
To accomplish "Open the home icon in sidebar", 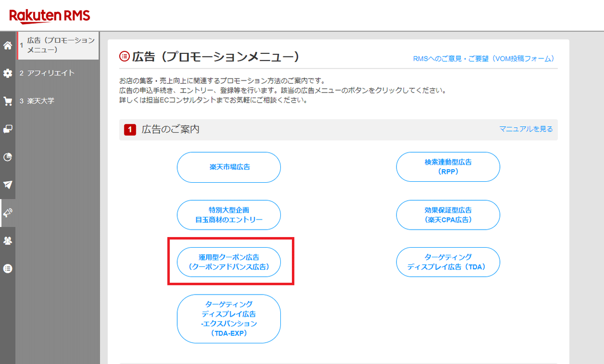I will point(8,46).
